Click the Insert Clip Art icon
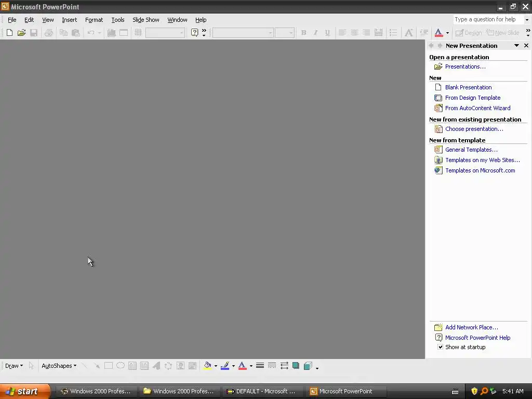This screenshot has height=399, width=532. 180,366
